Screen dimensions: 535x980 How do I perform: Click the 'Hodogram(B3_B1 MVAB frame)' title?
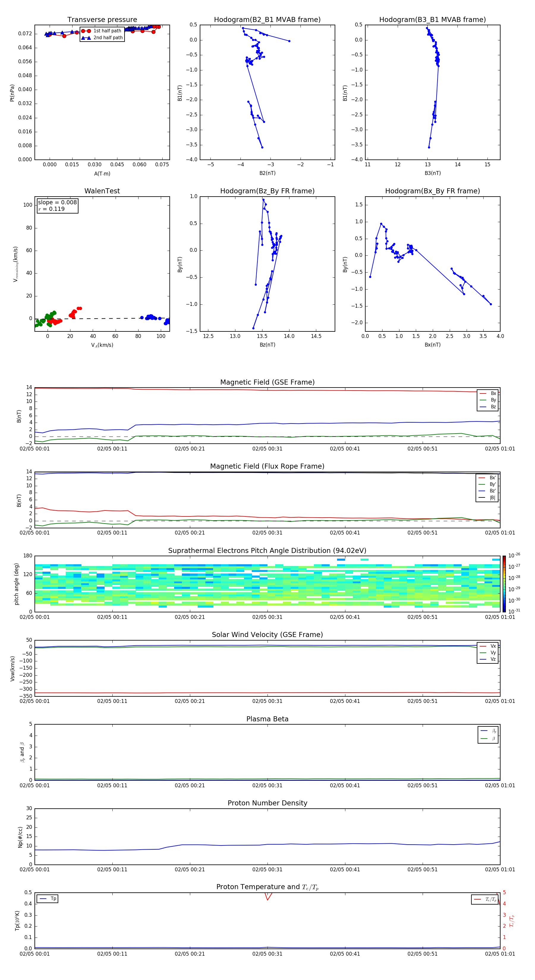point(432,20)
